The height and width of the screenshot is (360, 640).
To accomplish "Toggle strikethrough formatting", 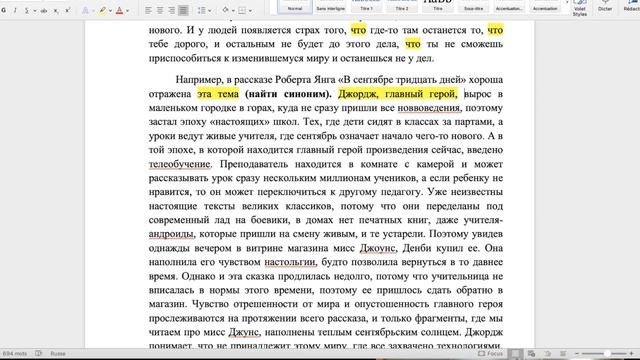I will [x=44, y=11].
